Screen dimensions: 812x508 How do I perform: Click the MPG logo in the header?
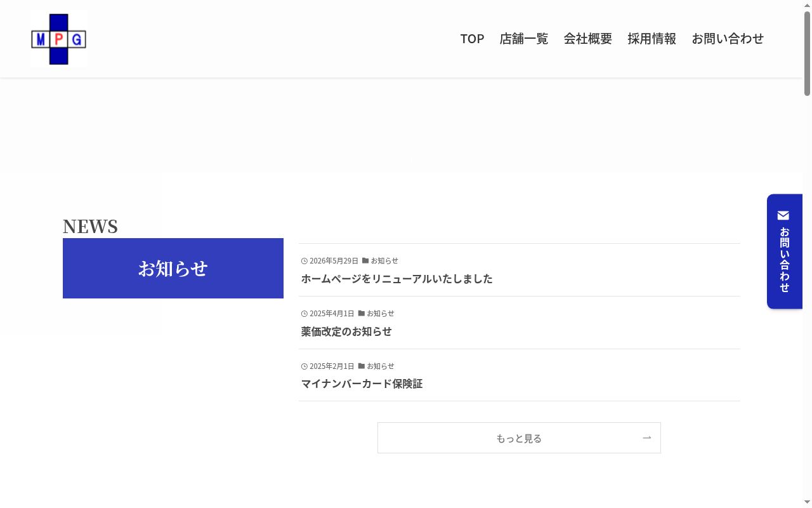[x=59, y=39]
